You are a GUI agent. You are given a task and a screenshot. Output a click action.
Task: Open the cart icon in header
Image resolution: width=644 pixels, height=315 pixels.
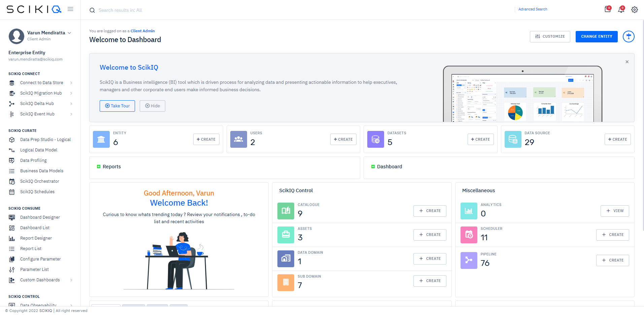[608, 9]
